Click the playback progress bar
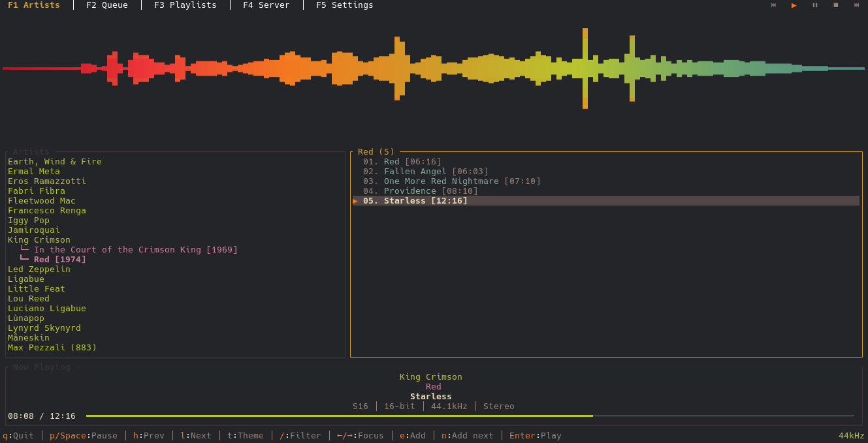The width and height of the screenshot is (868, 443). [x=470, y=416]
